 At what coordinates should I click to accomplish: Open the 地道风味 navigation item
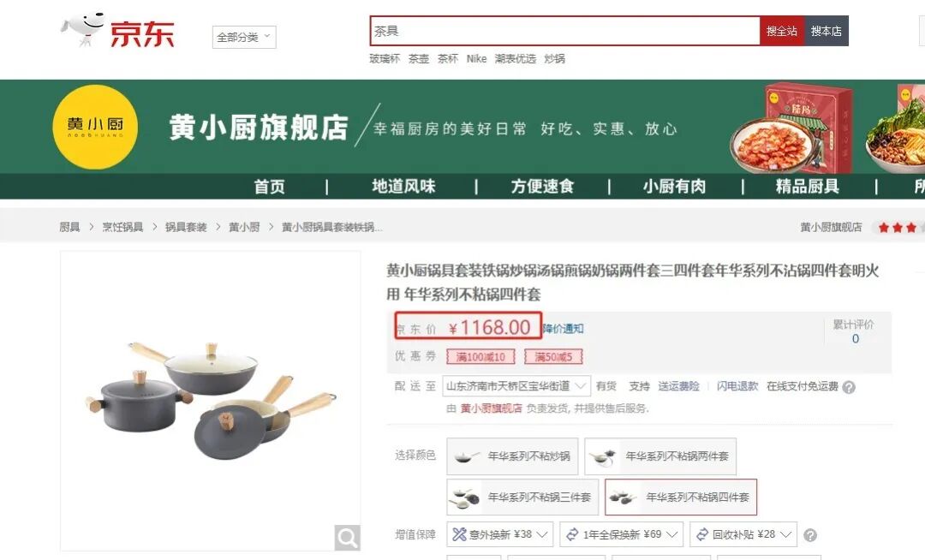point(403,187)
